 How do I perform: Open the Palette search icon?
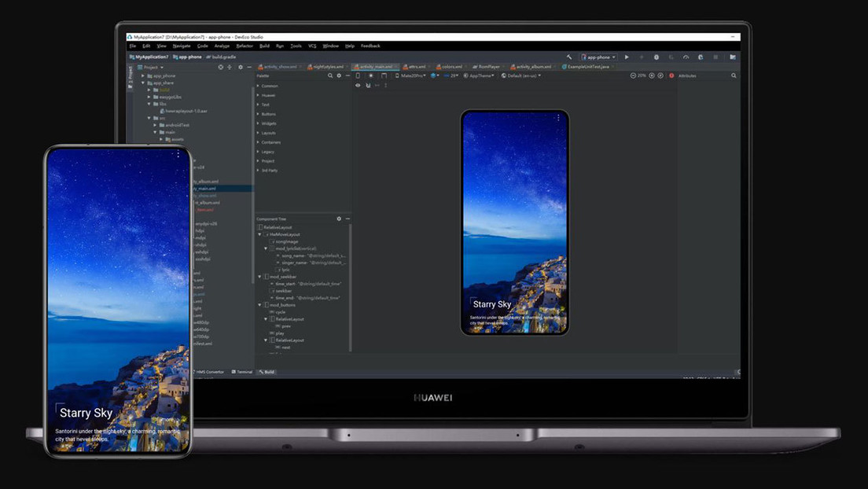coord(330,75)
